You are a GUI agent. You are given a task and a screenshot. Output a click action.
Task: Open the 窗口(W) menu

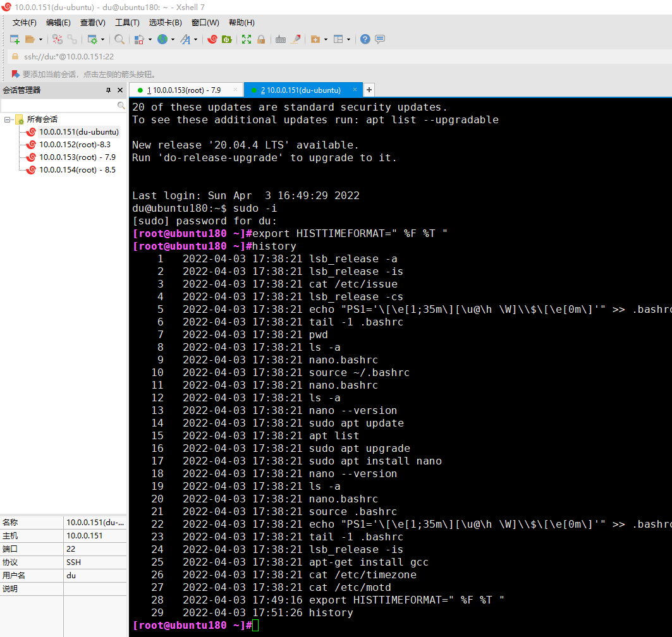pyautogui.click(x=205, y=23)
